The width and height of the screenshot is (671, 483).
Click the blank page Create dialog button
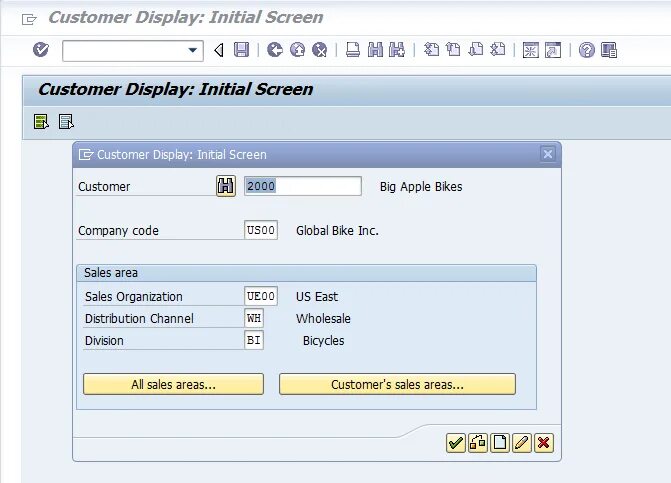tap(500, 443)
